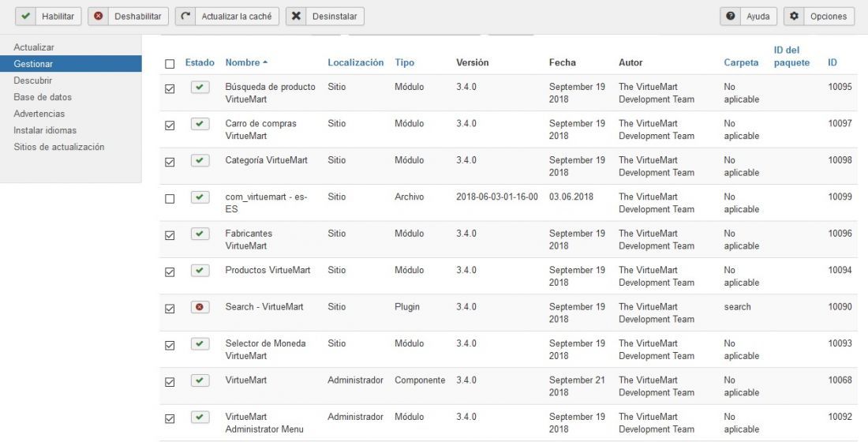This screenshot has width=868, height=442.
Task: Click the Archivo type cell
Action: [x=409, y=197]
